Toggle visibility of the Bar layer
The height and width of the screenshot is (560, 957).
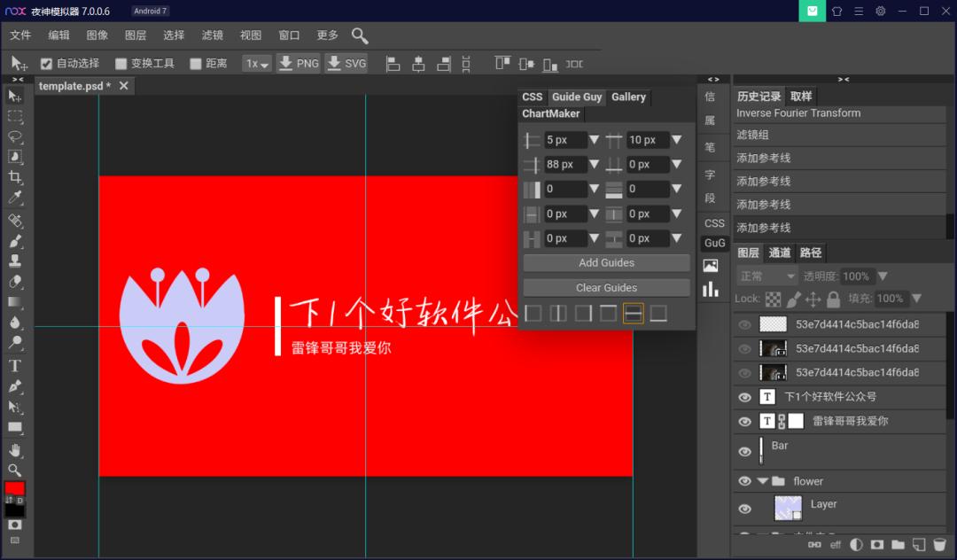[744, 451]
